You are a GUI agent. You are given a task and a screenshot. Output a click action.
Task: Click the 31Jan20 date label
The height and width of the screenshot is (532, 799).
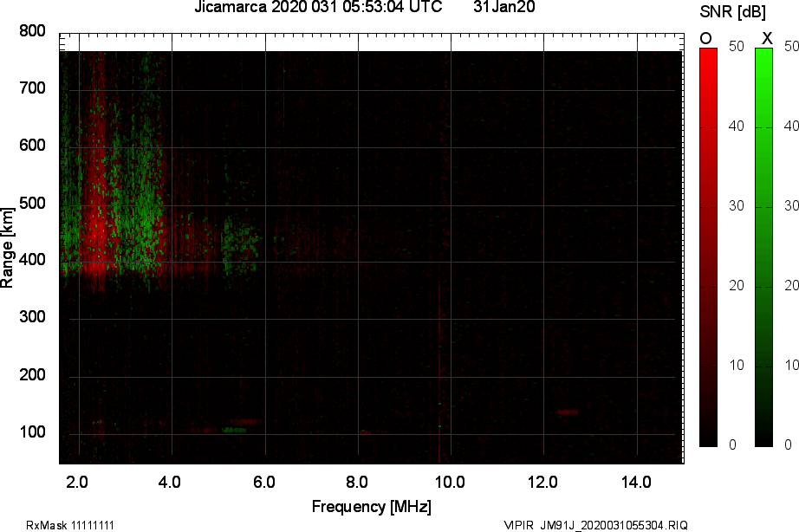pyautogui.click(x=504, y=10)
